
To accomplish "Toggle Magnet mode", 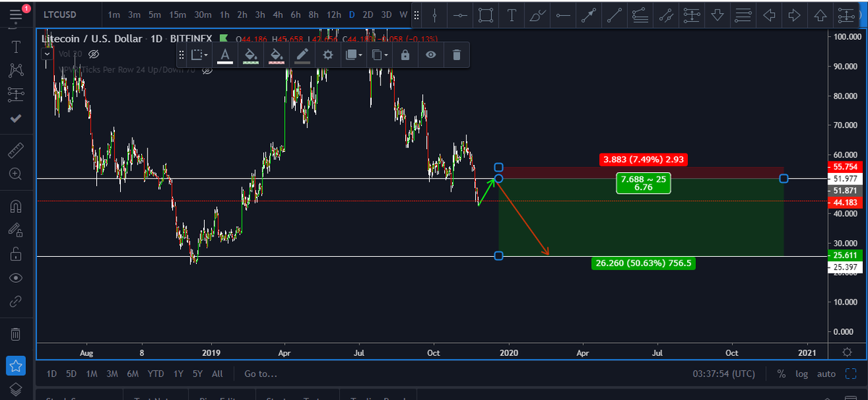I will pos(16,206).
